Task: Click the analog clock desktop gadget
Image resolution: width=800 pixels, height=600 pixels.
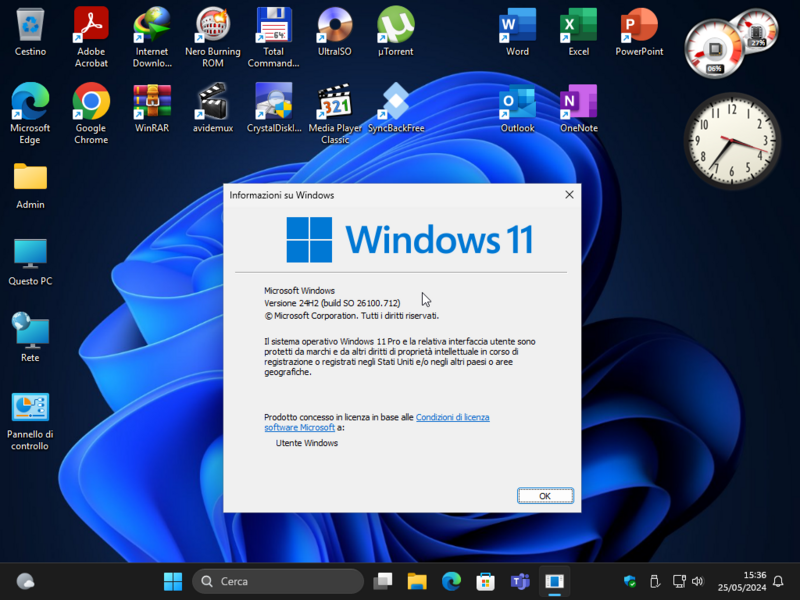Action: click(x=732, y=141)
